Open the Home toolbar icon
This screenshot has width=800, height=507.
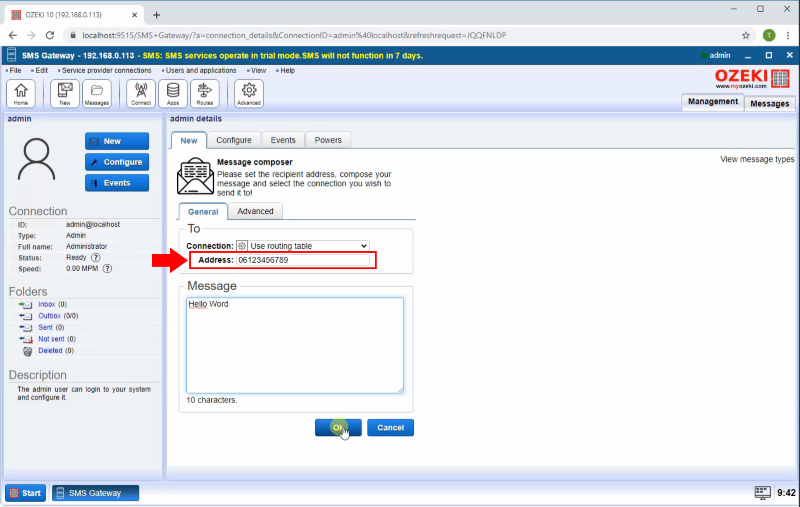(x=21, y=93)
